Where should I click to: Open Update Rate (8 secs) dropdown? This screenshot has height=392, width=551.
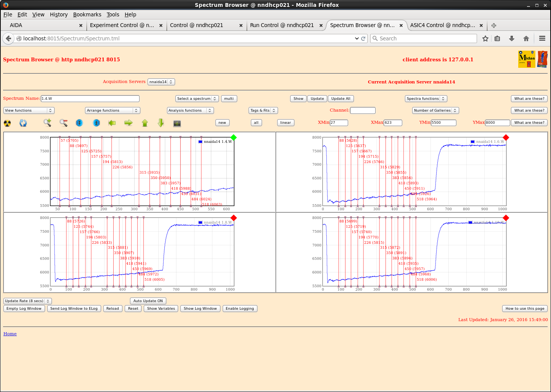pyautogui.click(x=27, y=301)
